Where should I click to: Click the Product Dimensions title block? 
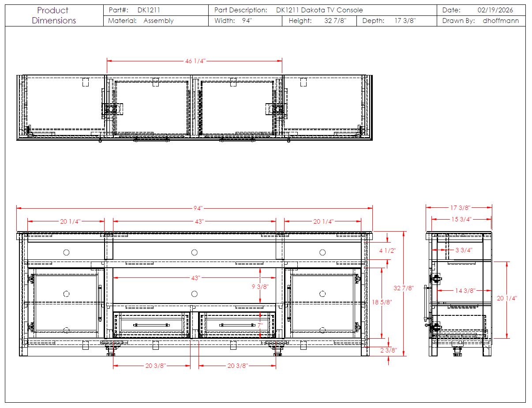[54, 15]
